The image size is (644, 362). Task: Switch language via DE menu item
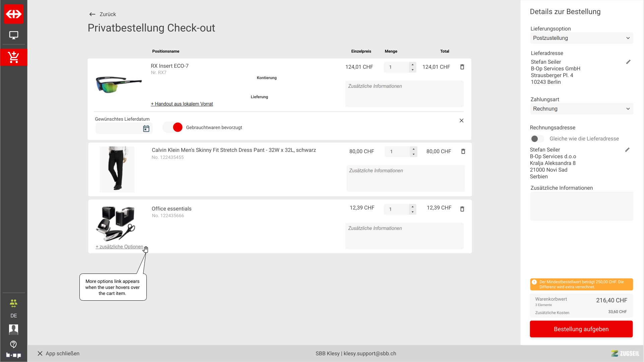click(x=13, y=316)
